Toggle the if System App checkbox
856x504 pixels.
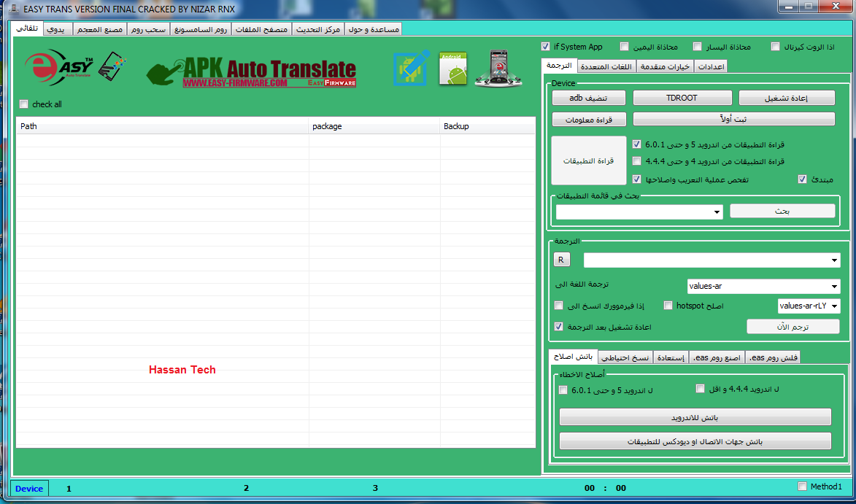(545, 47)
